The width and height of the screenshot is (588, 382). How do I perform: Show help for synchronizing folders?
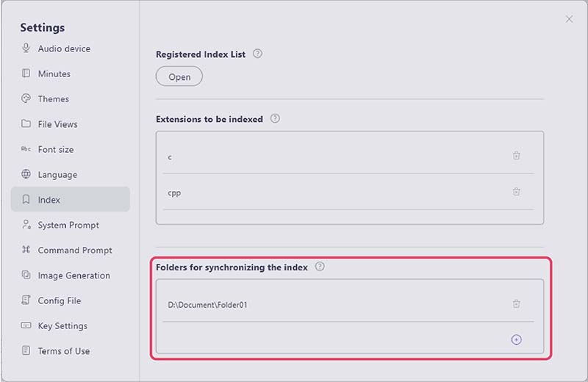[x=320, y=267]
